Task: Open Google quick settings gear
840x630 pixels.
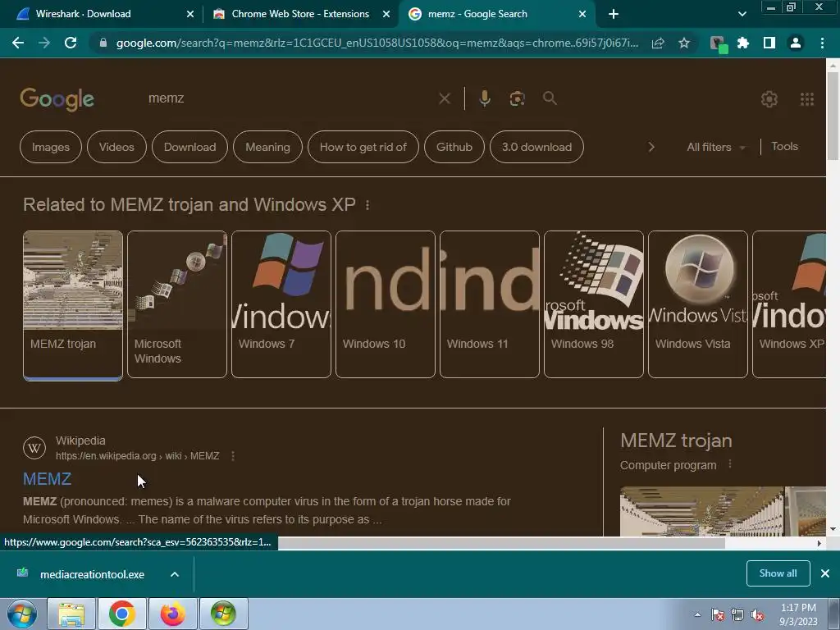Action: (769, 99)
